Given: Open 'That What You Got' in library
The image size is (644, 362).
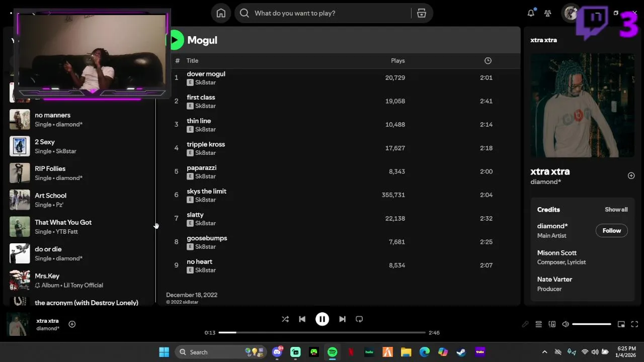Looking at the screenshot, I should [80, 227].
